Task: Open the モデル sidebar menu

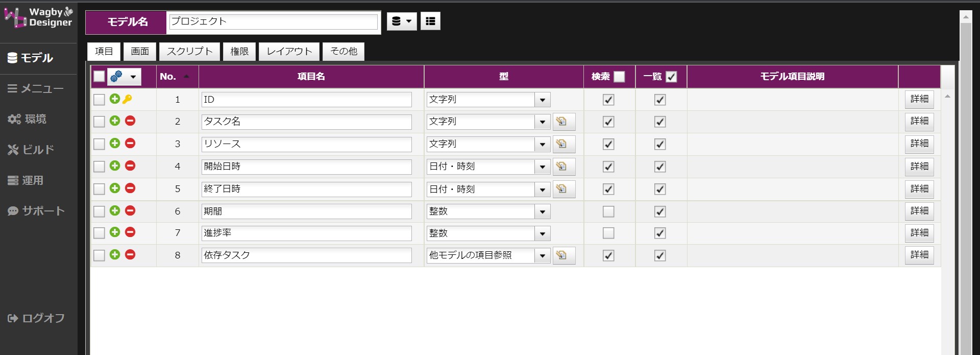Action: (31, 58)
